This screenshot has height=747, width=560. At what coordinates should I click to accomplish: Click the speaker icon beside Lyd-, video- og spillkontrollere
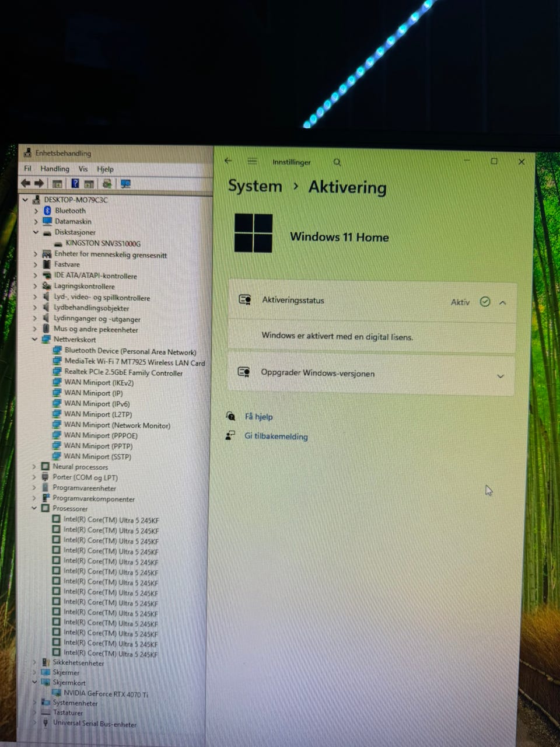point(46,297)
